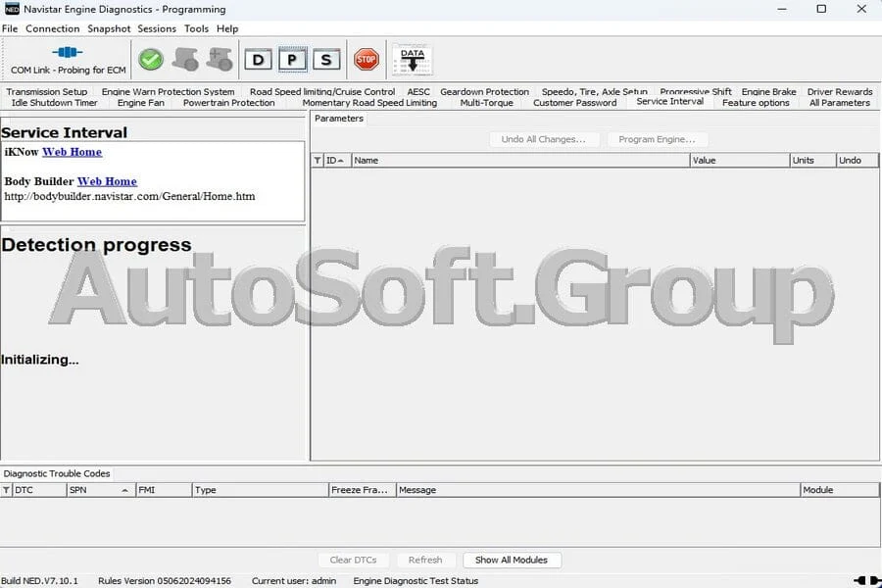Open Momentary Road Speed Limiting tab
882x588 pixels.
click(369, 103)
